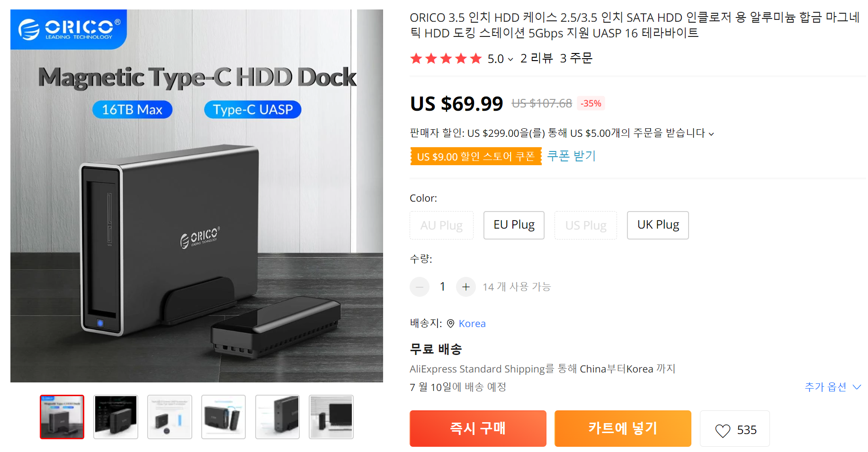This screenshot has height=452, width=868.
Task: Select the second product thumbnail with dark background
Action: pos(116,417)
